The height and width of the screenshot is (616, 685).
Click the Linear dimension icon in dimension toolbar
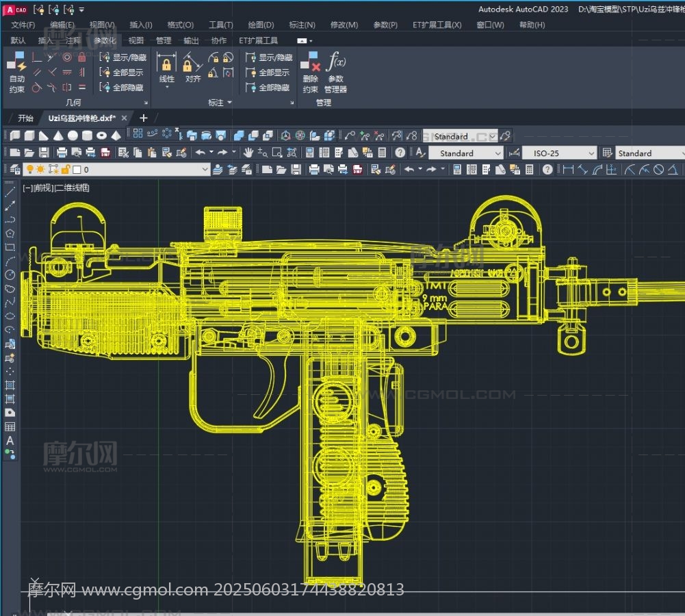click(x=568, y=170)
